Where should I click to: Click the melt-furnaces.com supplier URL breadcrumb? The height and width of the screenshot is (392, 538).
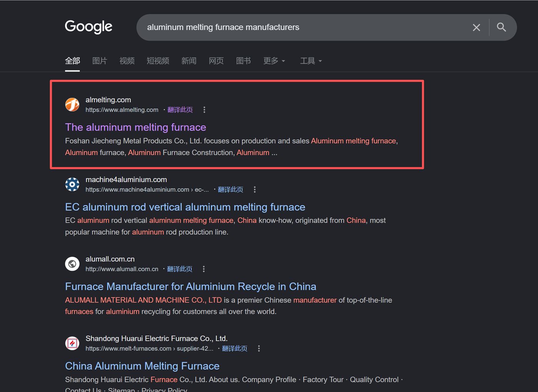click(149, 349)
